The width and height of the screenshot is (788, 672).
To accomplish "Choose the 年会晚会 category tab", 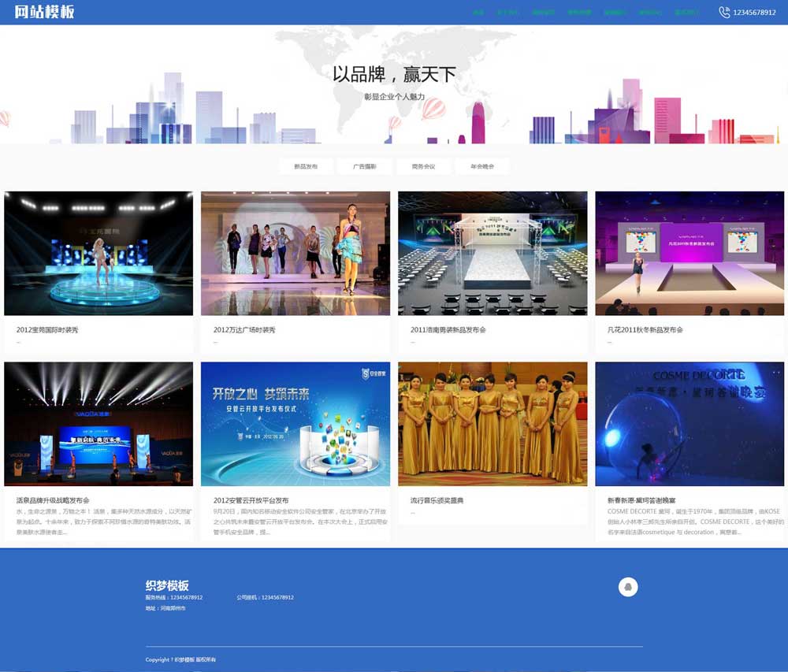I will [x=482, y=166].
